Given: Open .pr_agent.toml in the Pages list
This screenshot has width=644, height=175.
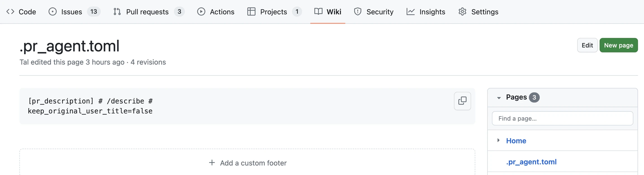Looking at the screenshot, I should pyautogui.click(x=531, y=162).
